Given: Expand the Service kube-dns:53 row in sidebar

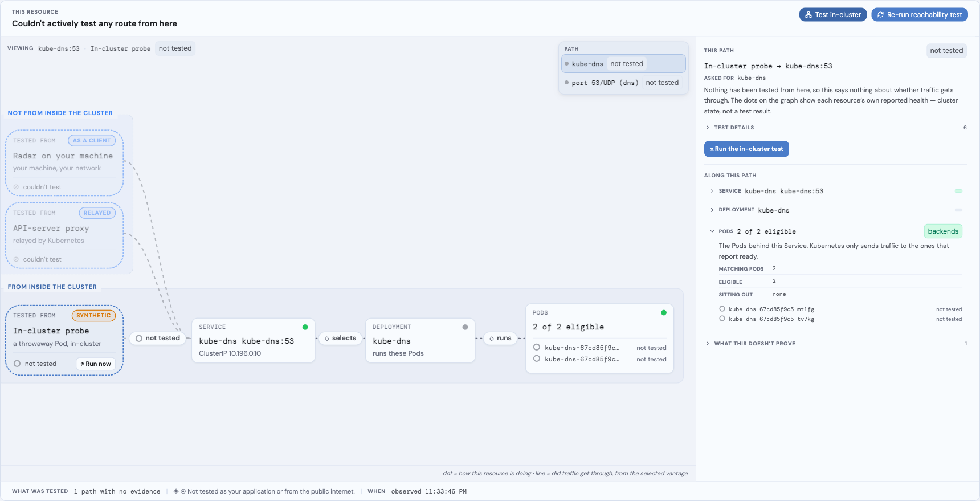Looking at the screenshot, I should 835,191.
